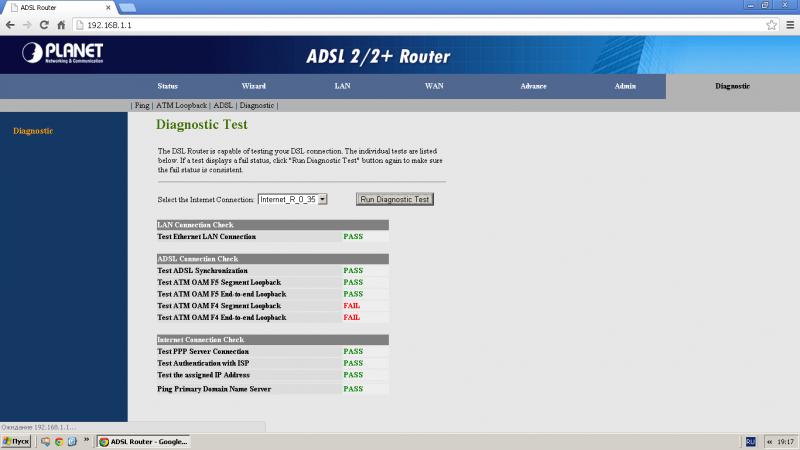Select Diagnostic in the left sidebar
The height and width of the screenshot is (450, 800).
click(33, 131)
